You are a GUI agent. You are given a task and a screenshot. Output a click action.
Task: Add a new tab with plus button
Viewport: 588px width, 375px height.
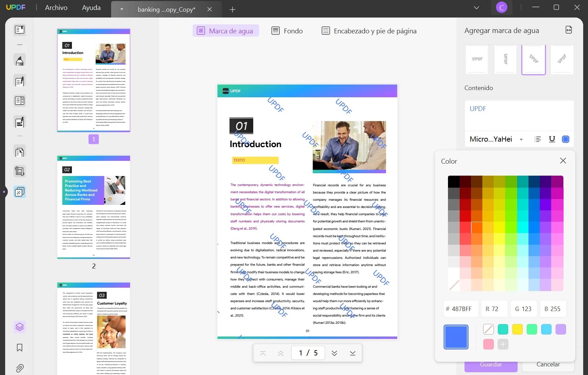point(233,10)
